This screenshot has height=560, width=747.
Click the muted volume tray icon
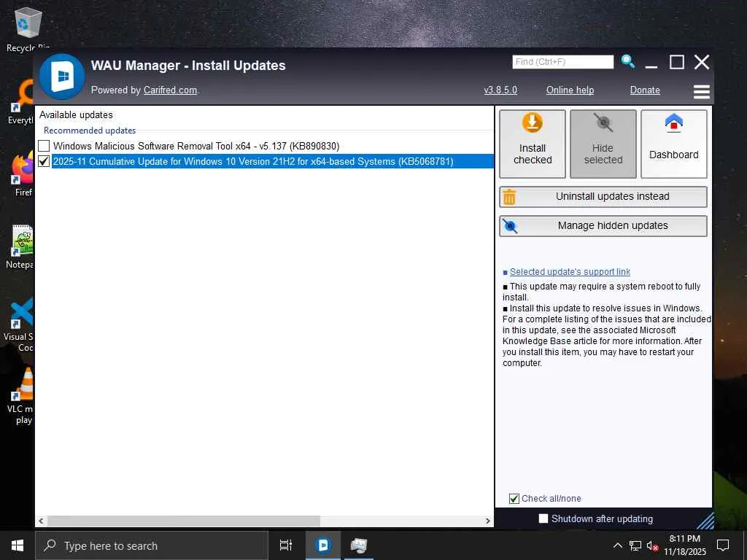point(653,545)
